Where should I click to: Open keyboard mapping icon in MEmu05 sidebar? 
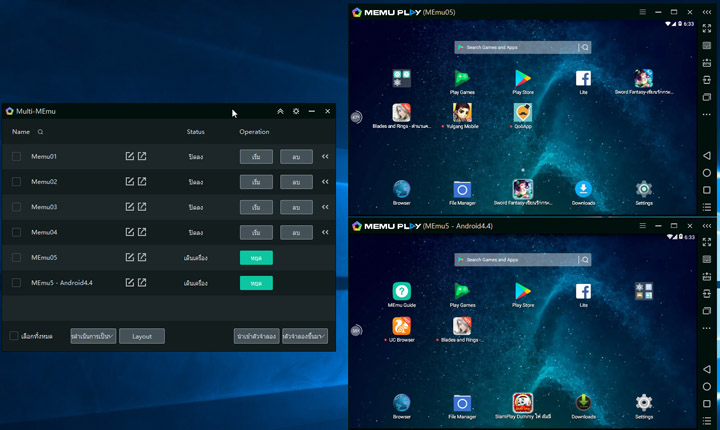coord(707,45)
